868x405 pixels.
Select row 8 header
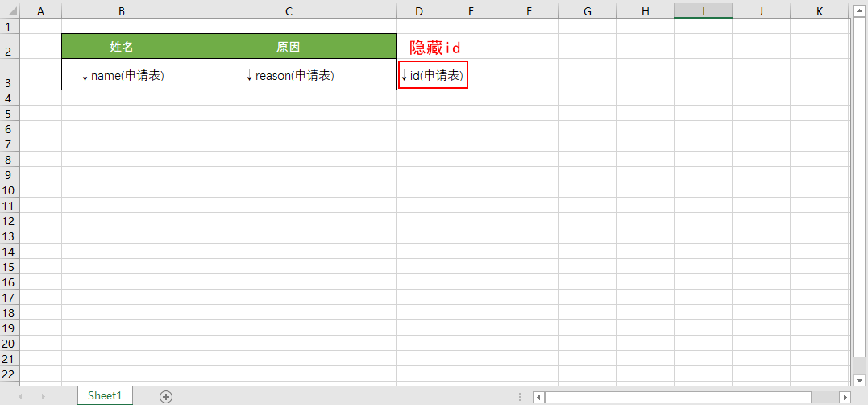10,159
